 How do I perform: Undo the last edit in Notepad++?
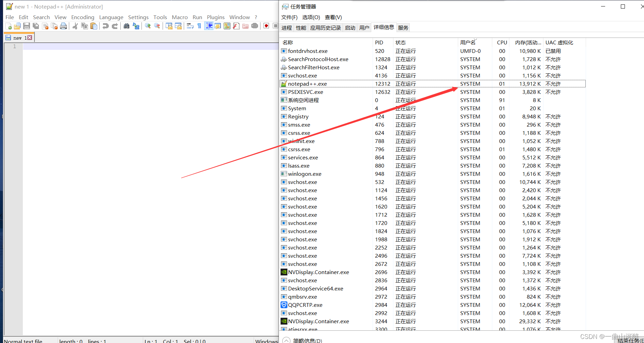coord(106,26)
